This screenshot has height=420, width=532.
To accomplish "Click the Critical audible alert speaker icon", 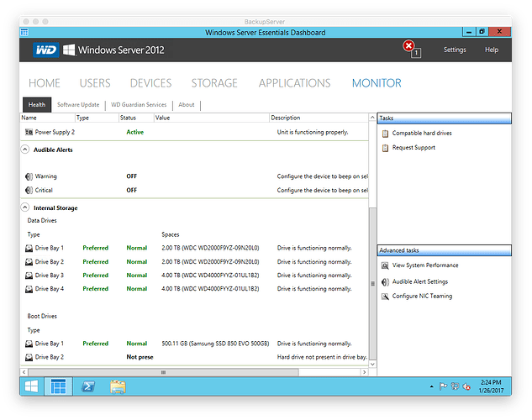I will [x=29, y=191].
